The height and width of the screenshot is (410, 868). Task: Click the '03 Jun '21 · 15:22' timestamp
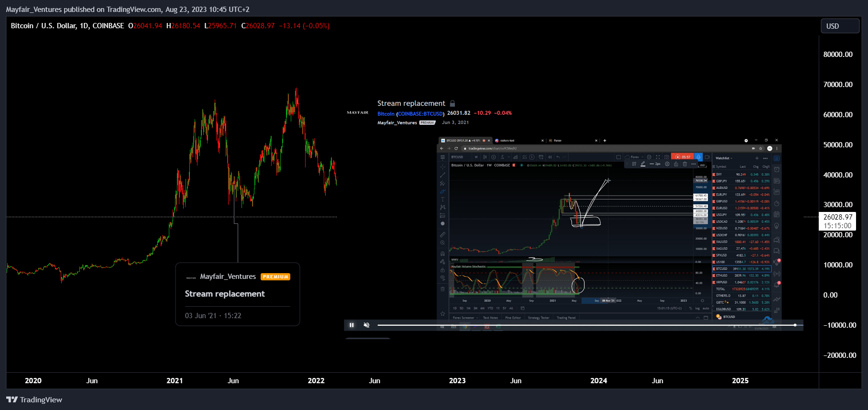(x=213, y=316)
